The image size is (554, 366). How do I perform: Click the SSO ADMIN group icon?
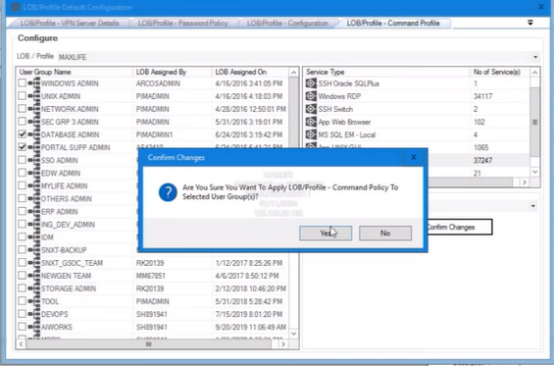[x=34, y=160]
